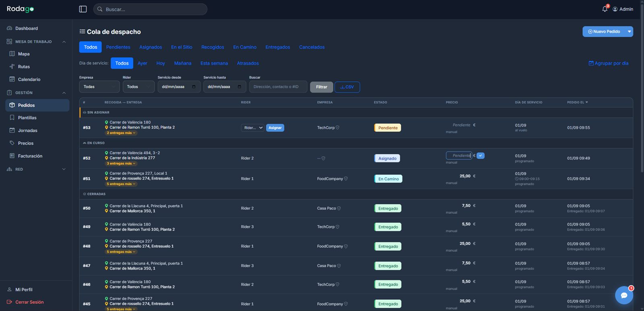Screen dimensions: 644x311
Task: Expand '3 entregas más' on order #52
Action: 121,164
